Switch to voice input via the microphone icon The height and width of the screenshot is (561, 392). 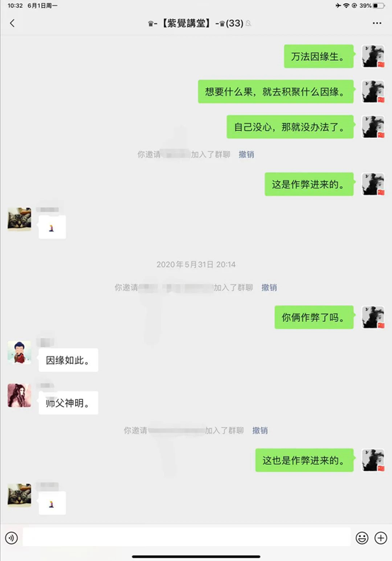point(11,538)
